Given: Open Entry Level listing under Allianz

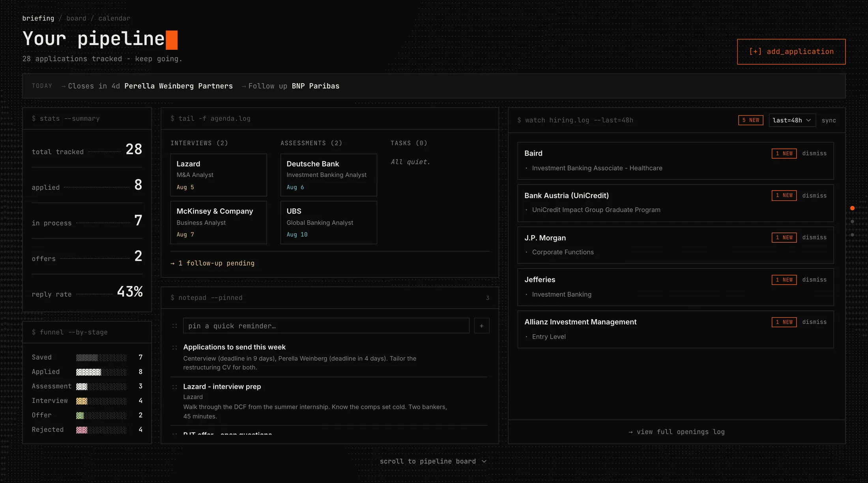Looking at the screenshot, I should point(548,337).
